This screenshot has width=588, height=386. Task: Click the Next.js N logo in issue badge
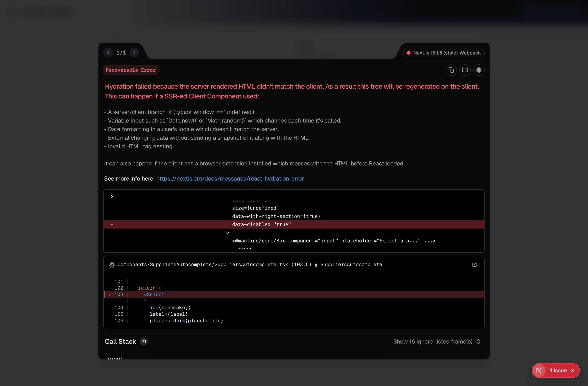[x=539, y=370]
